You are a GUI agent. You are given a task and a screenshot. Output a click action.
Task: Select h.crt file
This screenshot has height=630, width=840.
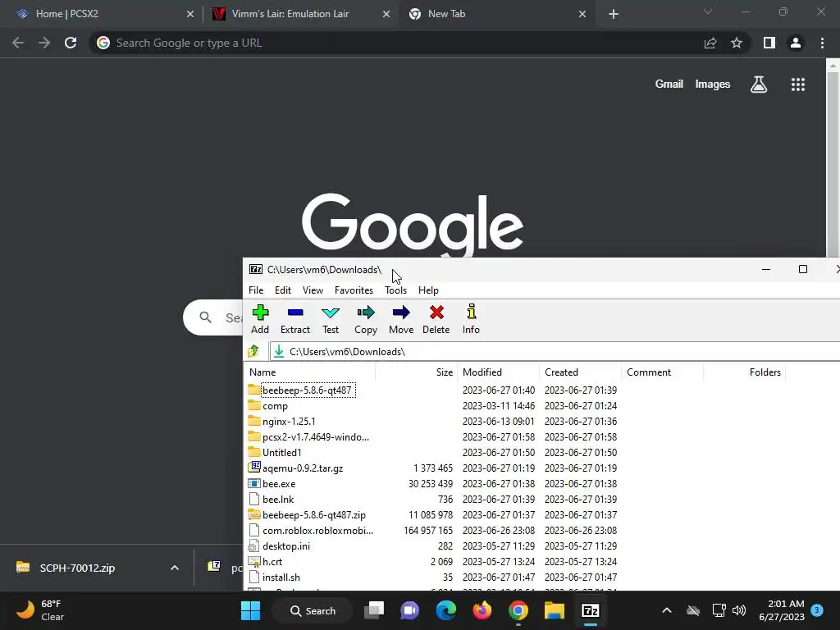[x=272, y=561]
